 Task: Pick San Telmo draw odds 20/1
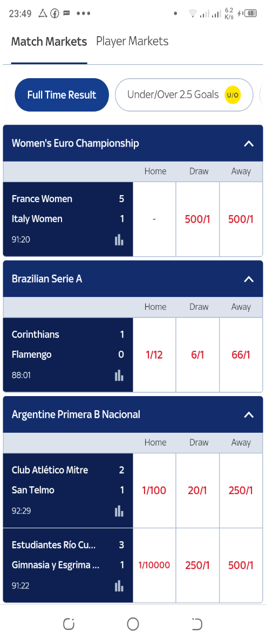point(198,490)
